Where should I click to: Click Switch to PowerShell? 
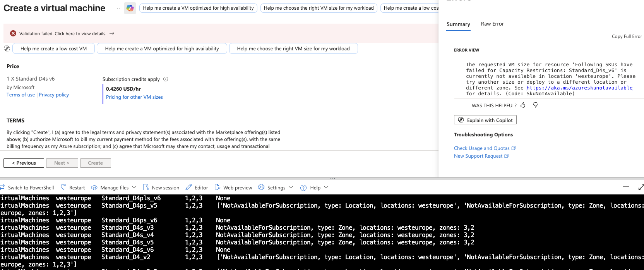[31, 187]
